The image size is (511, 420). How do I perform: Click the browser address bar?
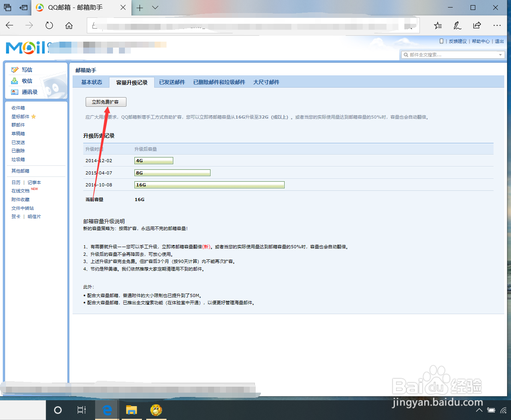pos(253,26)
